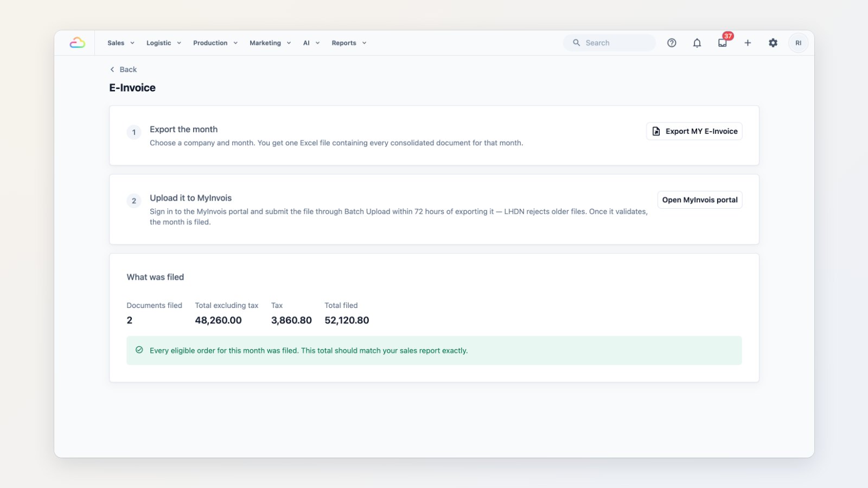Click Open MyInvois portal button
This screenshot has height=488, width=868.
pyautogui.click(x=700, y=200)
